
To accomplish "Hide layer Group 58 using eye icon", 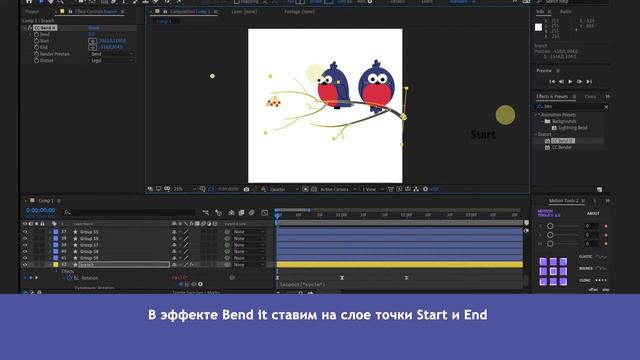I will (25, 251).
